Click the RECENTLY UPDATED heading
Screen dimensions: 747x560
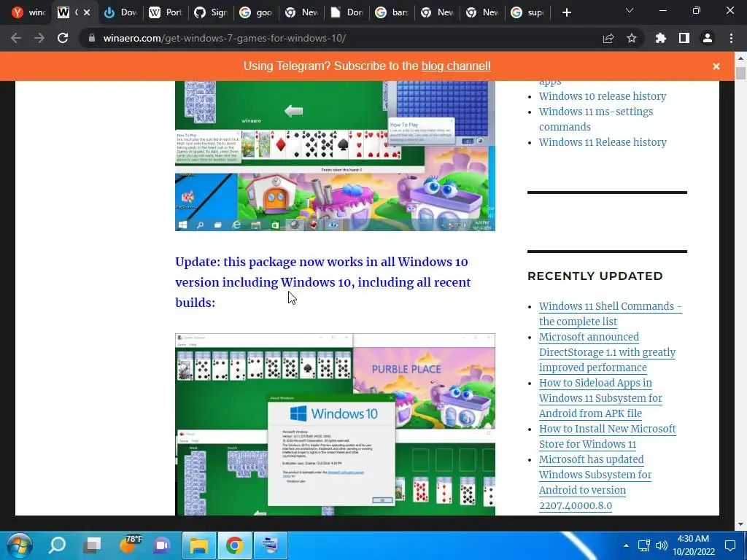pos(595,276)
